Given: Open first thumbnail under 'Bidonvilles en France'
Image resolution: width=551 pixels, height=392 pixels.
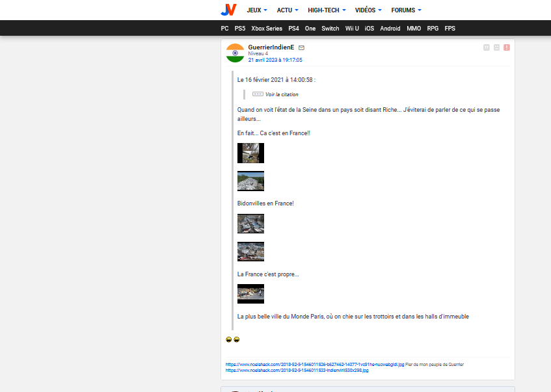Looking at the screenshot, I should pos(250,224).
